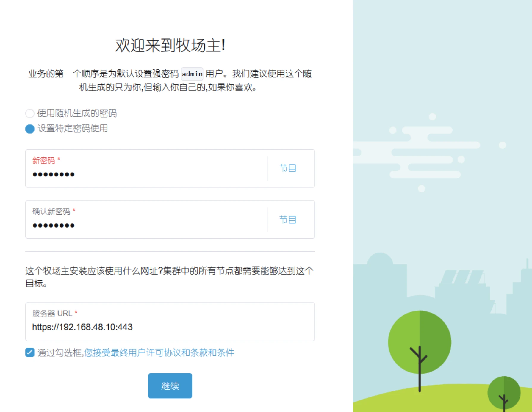Show the new password using '节目' button
Image resolution: width=532 pixels, height=412 pixels.
(287, 168)
